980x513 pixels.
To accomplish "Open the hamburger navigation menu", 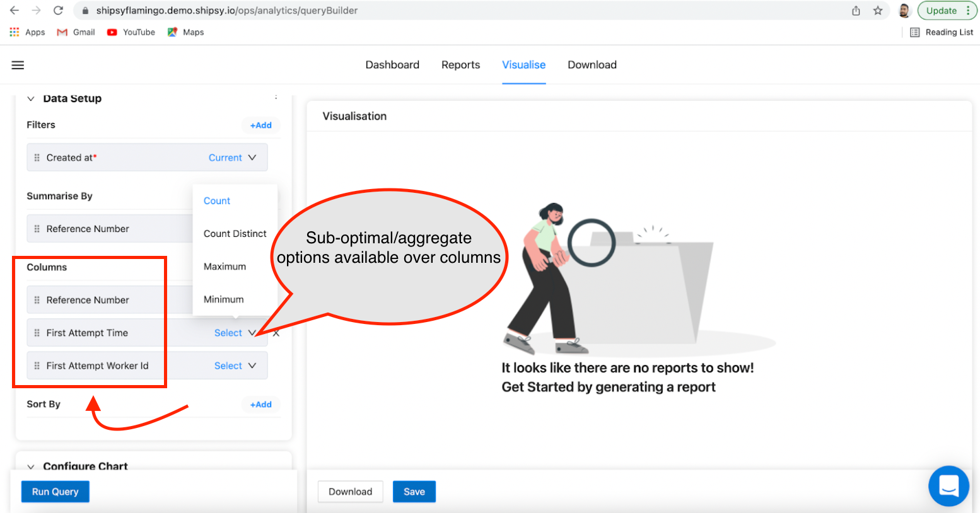I will coord(18,65).
